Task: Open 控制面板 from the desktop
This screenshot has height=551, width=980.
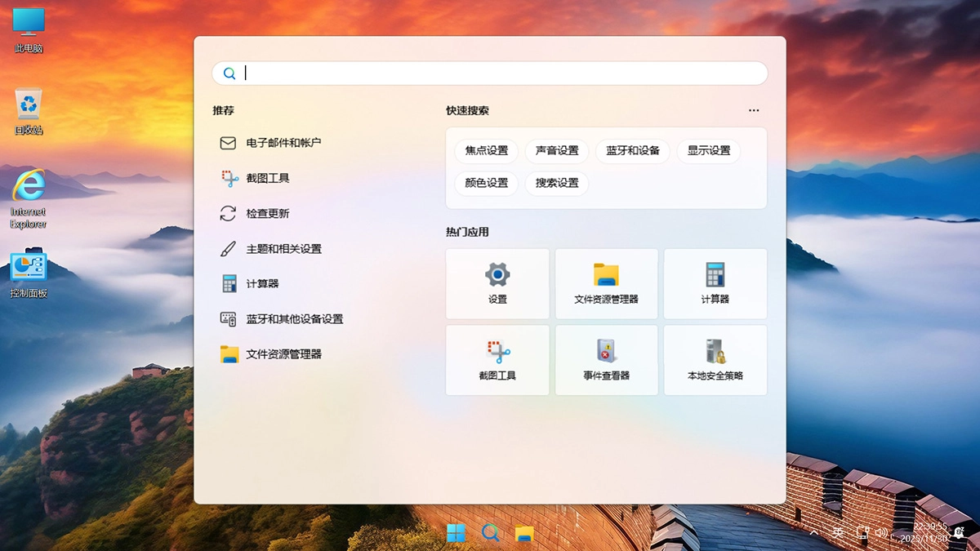Action: (27, 269)
